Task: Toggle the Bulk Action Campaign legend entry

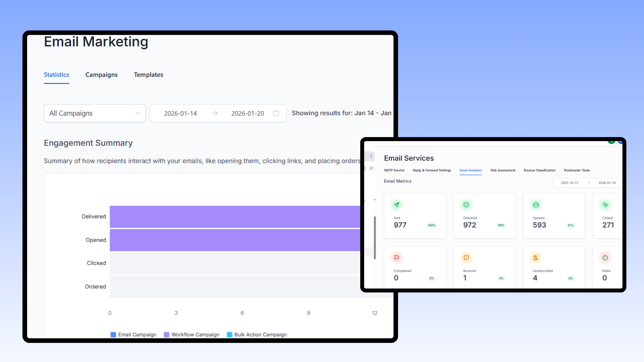Action: pos(257,335)
